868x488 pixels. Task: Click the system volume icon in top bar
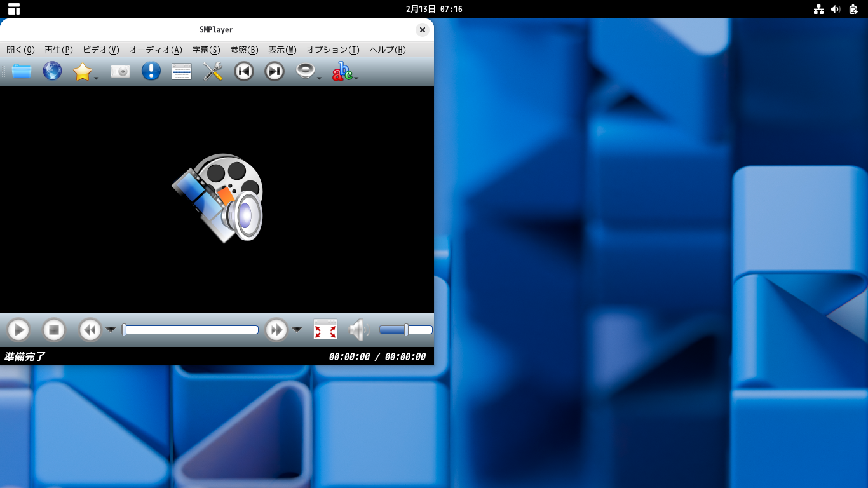[836, 9]
